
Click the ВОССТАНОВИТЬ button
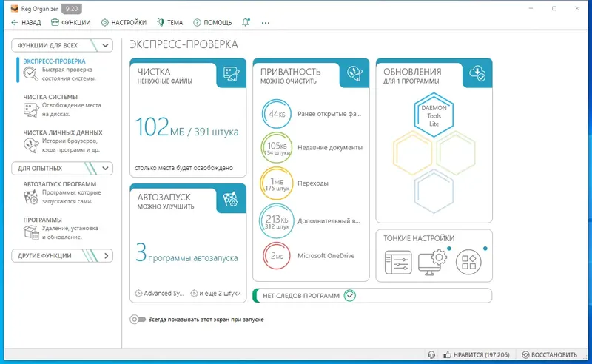(549, 355)
